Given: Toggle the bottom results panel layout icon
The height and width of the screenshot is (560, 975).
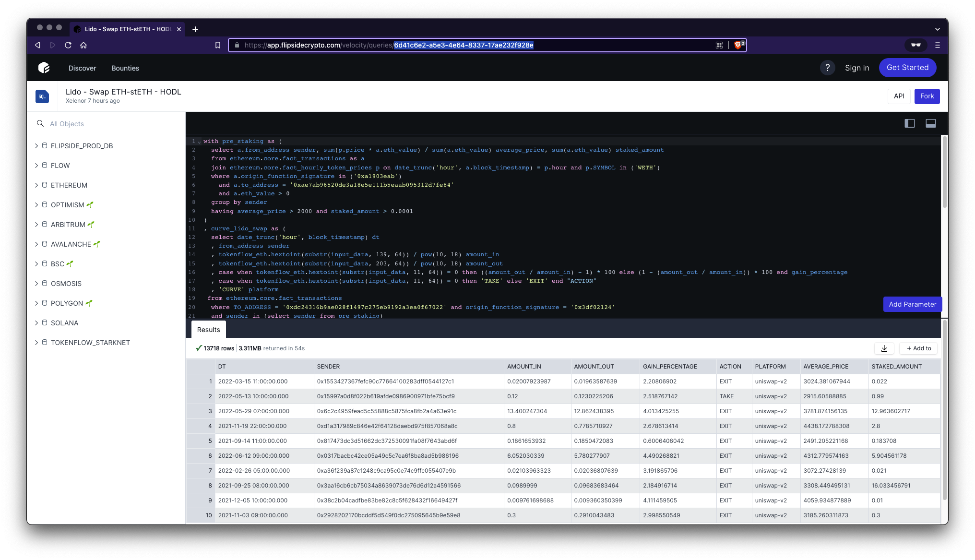Looking at the screenshot, I should 931,123.
